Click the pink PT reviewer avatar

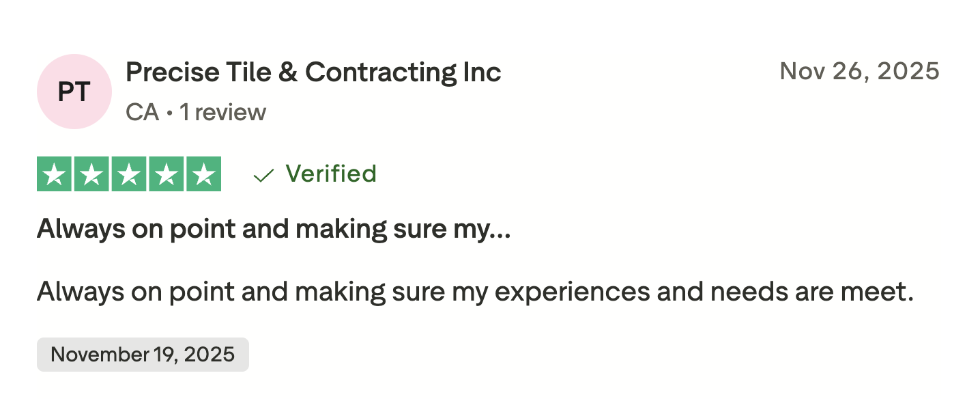coord(74,92)
